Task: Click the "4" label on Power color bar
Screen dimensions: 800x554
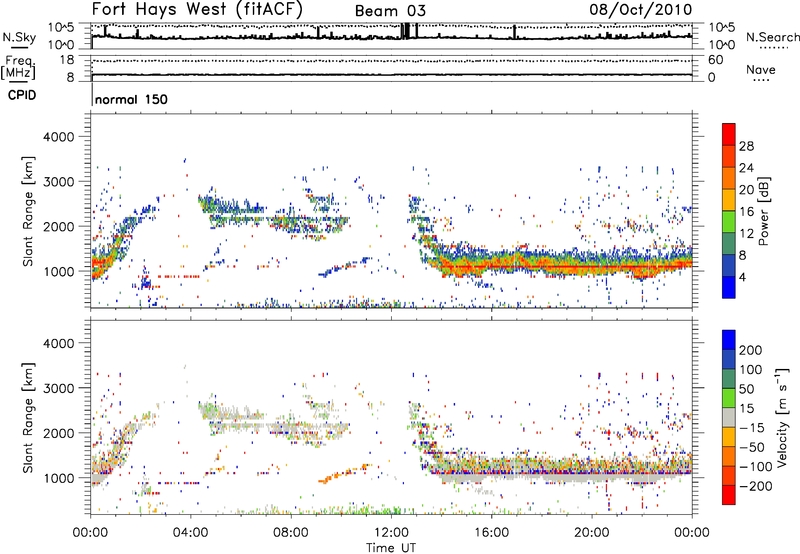Action: click(743, 278)
